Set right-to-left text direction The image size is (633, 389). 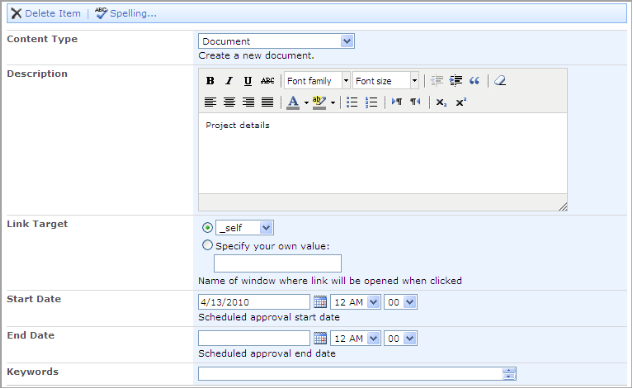(x=415, y=102)
